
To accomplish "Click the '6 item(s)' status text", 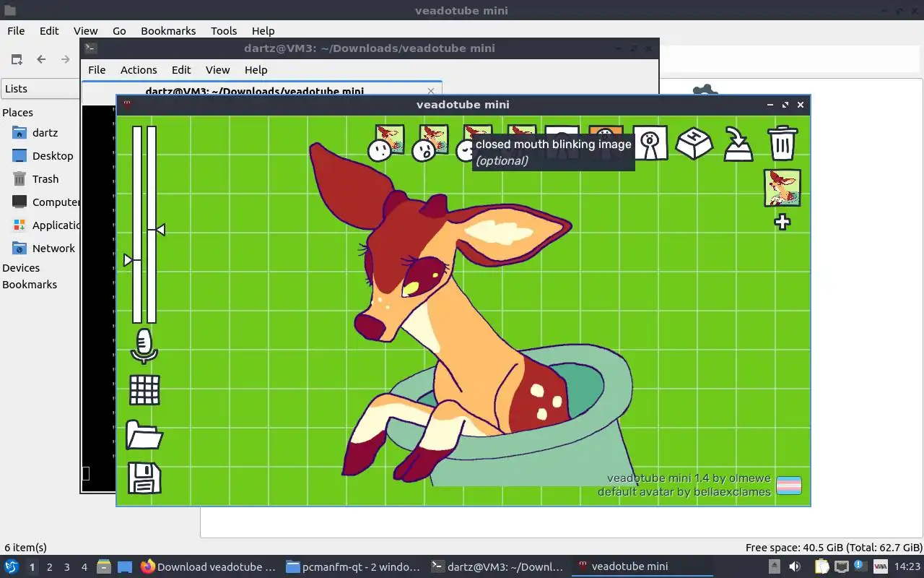I will click(26, 548).
